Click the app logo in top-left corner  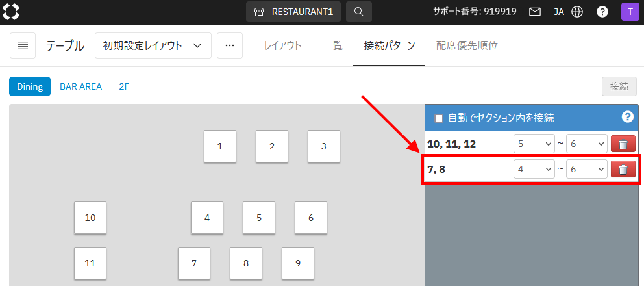(x=12, y=12)
